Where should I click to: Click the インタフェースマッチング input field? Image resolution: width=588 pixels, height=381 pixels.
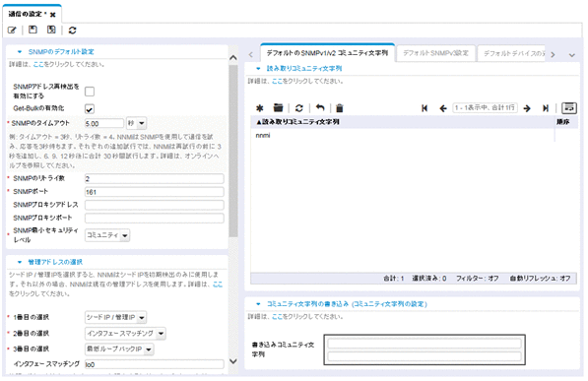(154, 364)
